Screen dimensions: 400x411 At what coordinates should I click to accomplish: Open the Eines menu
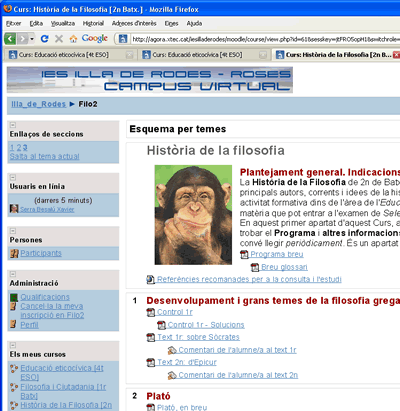point(171,23)
